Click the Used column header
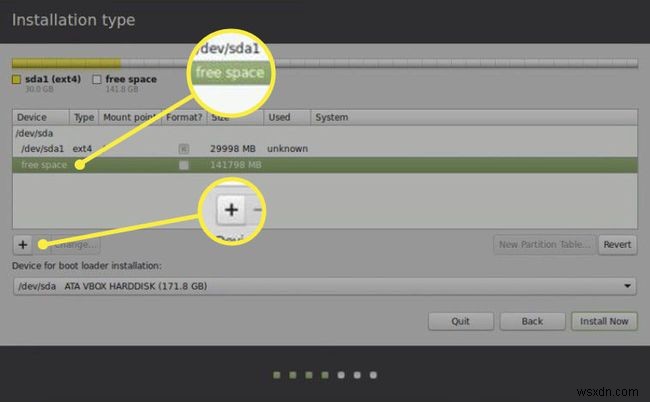This screenshot has height=402, width=650. click(x=287, y=117)
